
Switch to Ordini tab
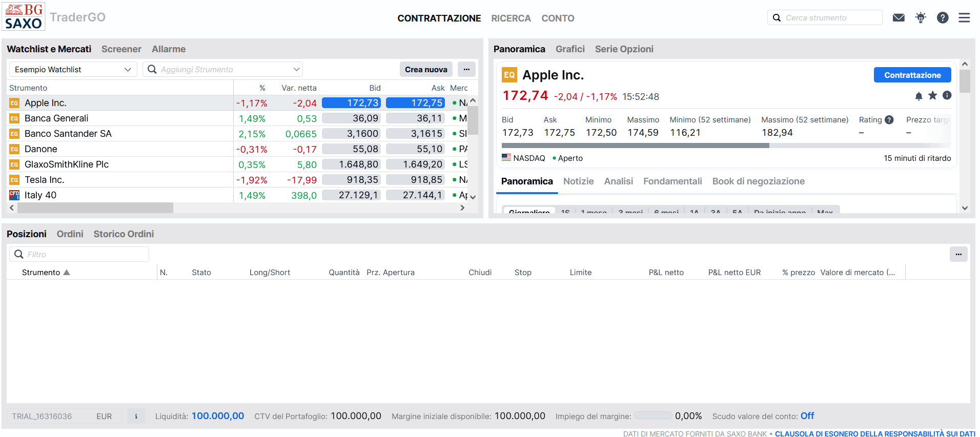70,234
